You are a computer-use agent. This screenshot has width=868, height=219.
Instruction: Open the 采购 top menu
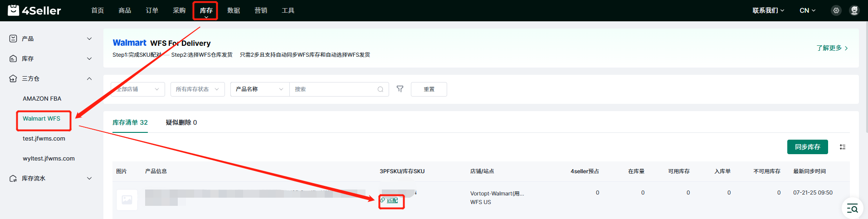click(x=179, y=10)
